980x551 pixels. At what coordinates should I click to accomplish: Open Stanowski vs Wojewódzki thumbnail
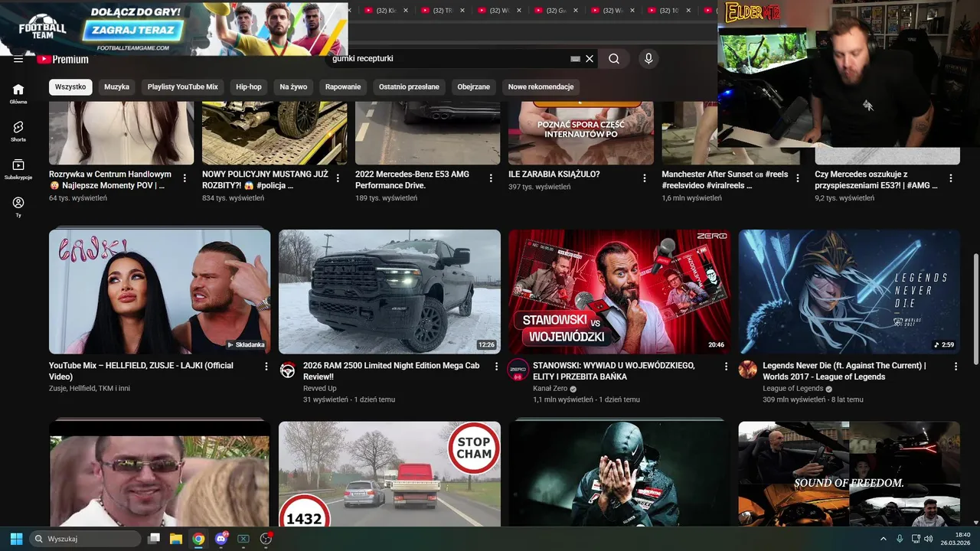coord(619,292)
